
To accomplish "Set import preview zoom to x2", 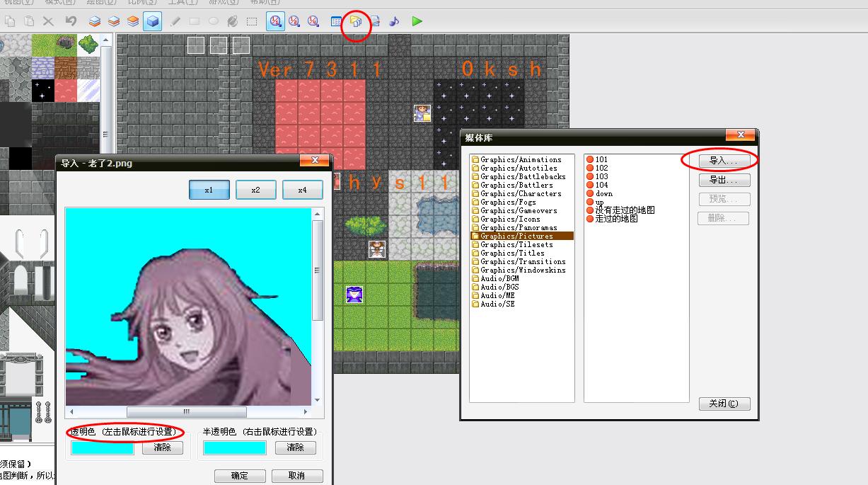I will [x=256, y=190].
